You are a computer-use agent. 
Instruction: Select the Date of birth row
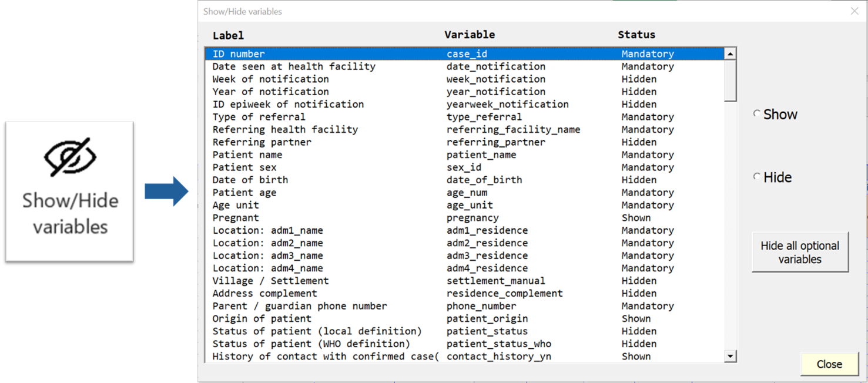(465, 180)
